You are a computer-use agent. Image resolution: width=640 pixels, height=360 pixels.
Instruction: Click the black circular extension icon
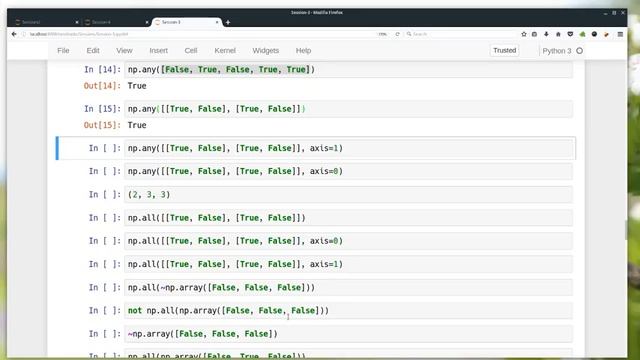click(594, 34)
